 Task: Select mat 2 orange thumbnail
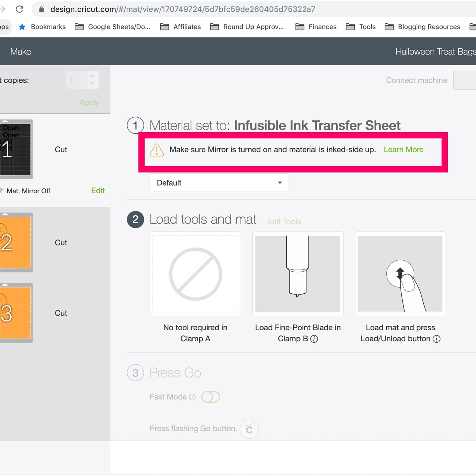point(16,242)
